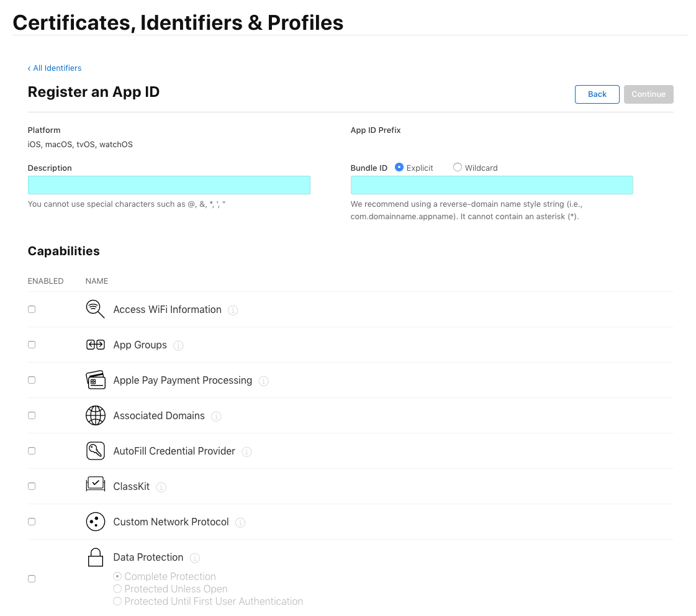Focus the Bundle ID input field
Viewport: 696px width, 616px height.
click(492, 185)
